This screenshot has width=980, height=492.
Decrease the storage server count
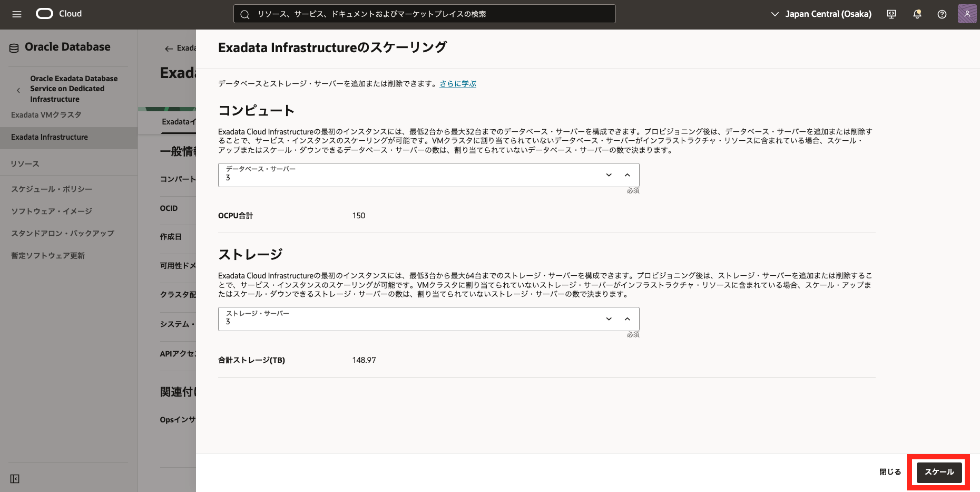[x=609, y=319]
